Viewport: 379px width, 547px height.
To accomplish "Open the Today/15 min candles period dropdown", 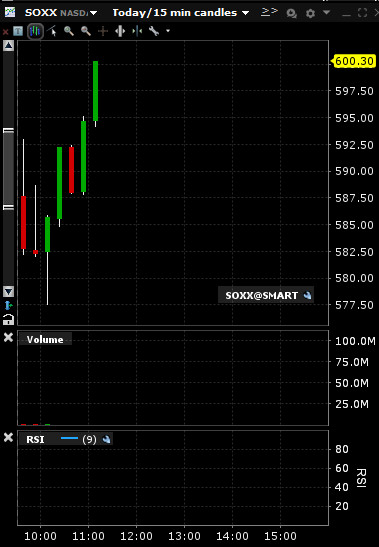I will coord(246,13).
